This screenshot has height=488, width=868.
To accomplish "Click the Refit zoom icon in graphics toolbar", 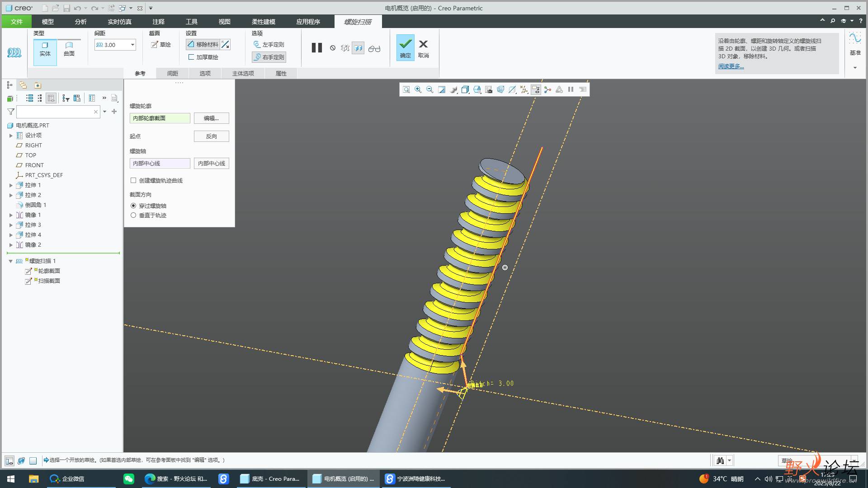I will coord(406,89).
